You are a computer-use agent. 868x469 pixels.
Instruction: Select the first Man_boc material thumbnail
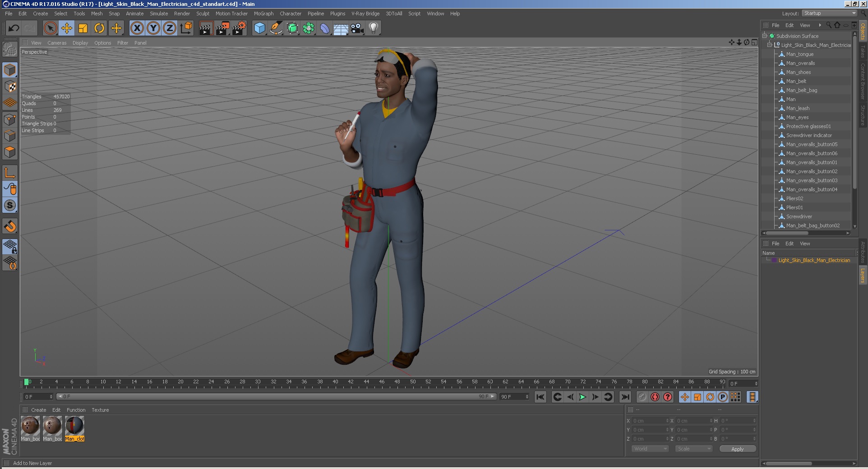click(x=30, y=428)
